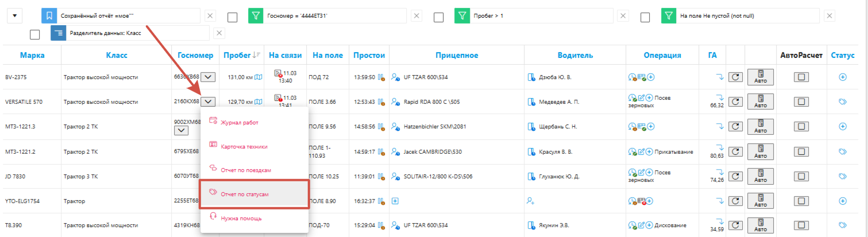Open 'Карточка техники' from the popup menu

[x=244, y=146]
